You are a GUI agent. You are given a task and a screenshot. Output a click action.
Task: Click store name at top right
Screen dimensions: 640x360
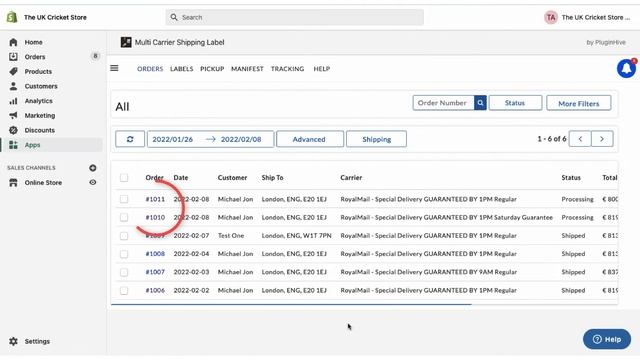point(596,17)
